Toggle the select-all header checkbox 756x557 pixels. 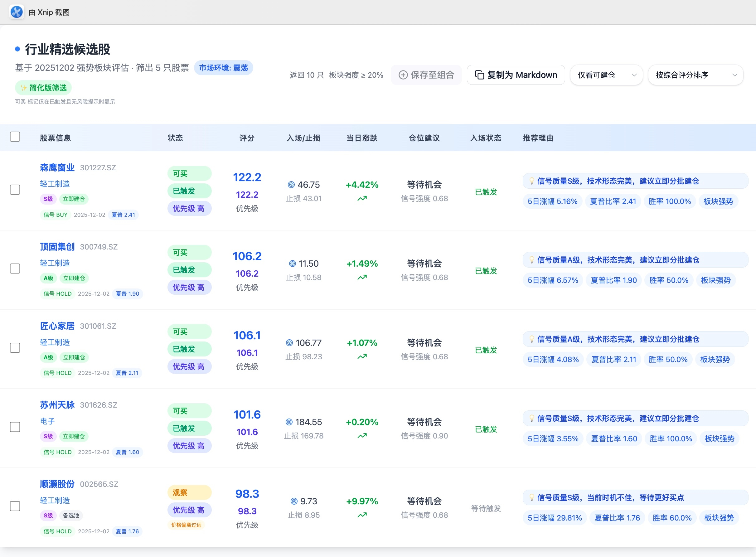15,137
